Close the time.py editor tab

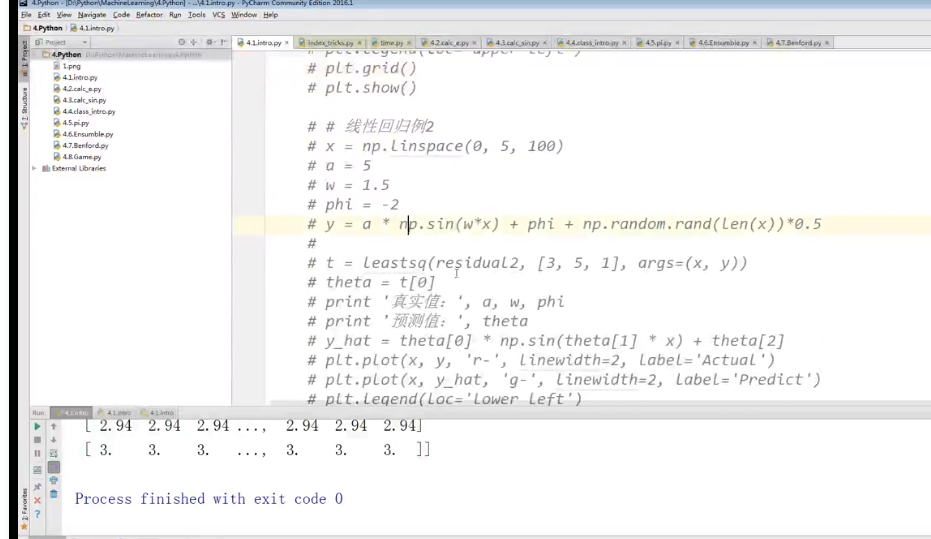(408, 43)
